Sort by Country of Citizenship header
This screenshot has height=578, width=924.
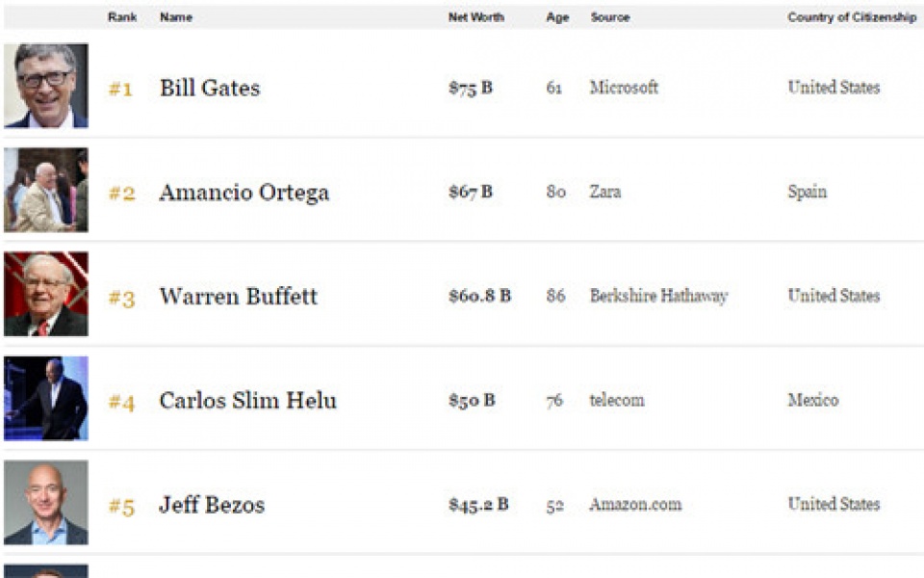852,17
